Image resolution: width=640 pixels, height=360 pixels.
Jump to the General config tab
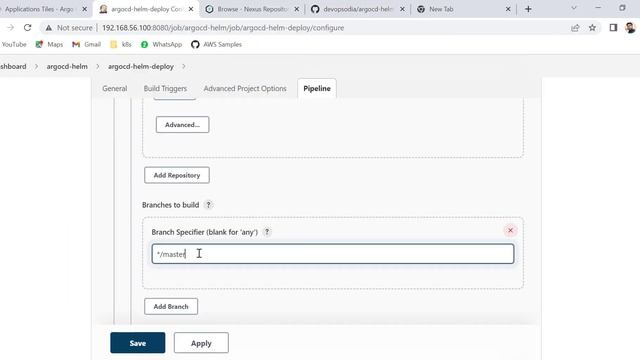(x=115, y=89)
